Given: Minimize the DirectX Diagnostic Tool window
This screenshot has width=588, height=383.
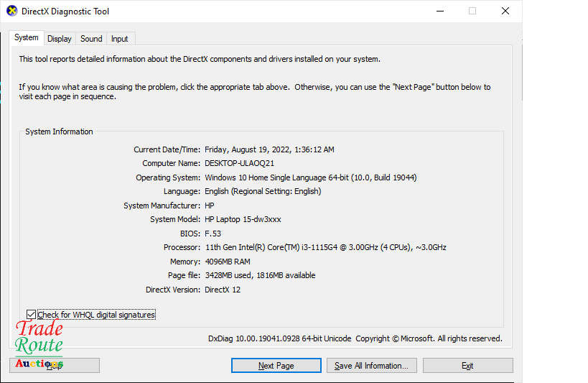Looking at the screenshot, I should [x=439, y=11].
